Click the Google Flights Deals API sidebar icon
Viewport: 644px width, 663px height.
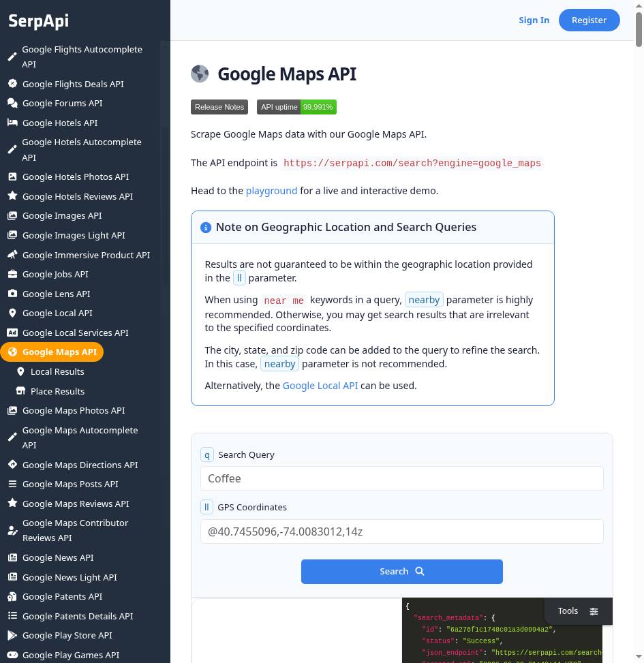(x=13, y=84)
